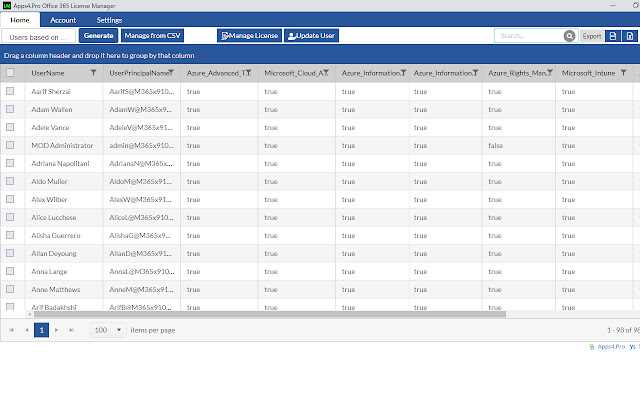Screen dimensions: 640x400
Task: Open the Azure_Advanced_T column filter icon
Action: (249, 73)
